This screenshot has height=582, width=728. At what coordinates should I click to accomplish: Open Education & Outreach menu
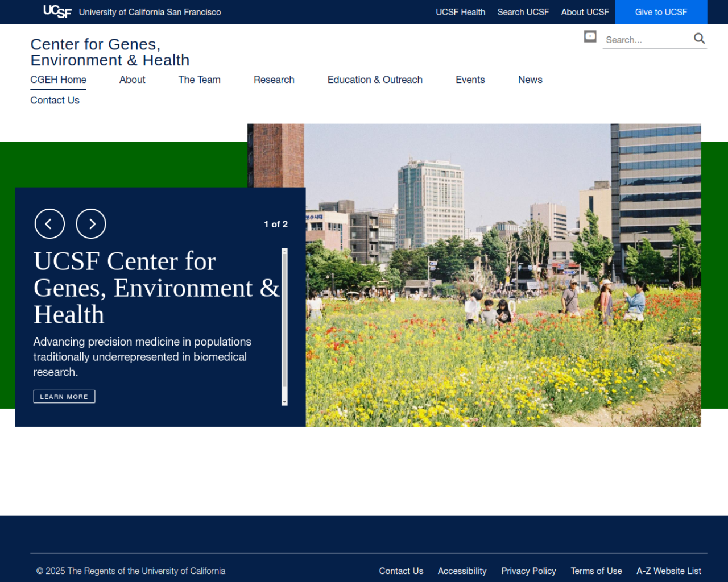pyautogui.click(x=375, y=80)
